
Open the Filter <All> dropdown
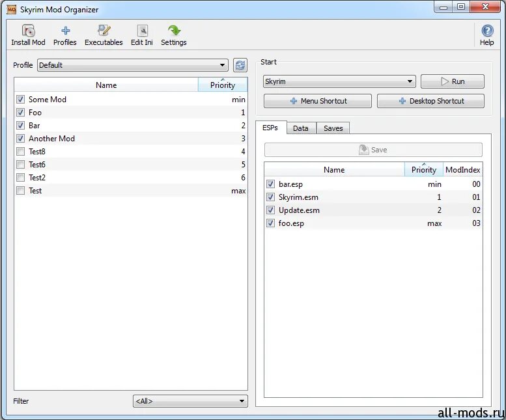[190, 401]
